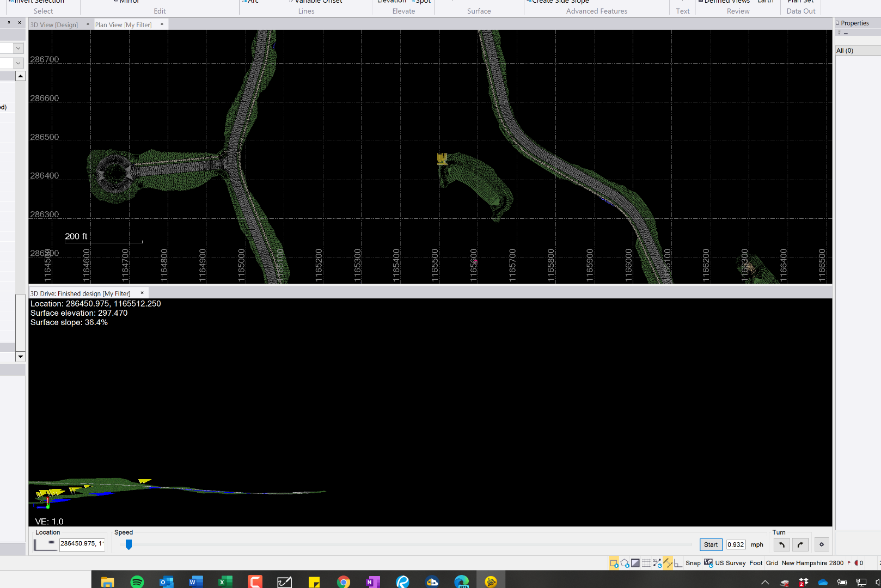Open 3D Drive settings gear

click(822, 544)
